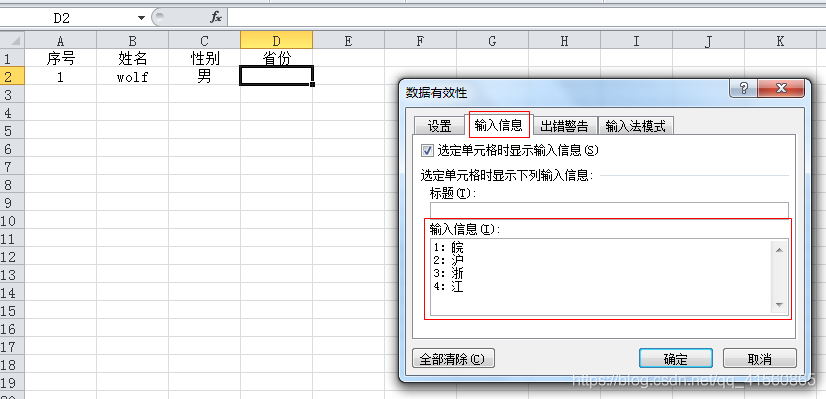Screen dimensions: 826x399
Task: Open the 输入法模式 tab
Action: click(635, 125)
